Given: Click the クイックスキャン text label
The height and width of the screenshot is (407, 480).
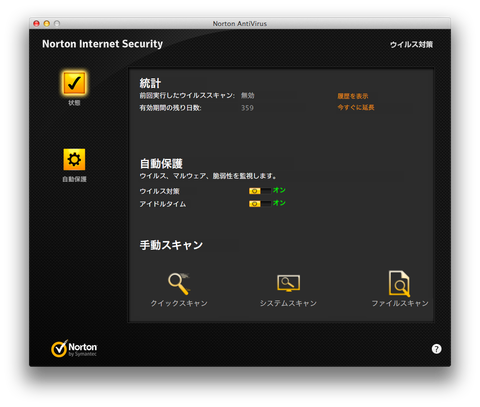Looking at the screenshot, I should coord(179,303).
